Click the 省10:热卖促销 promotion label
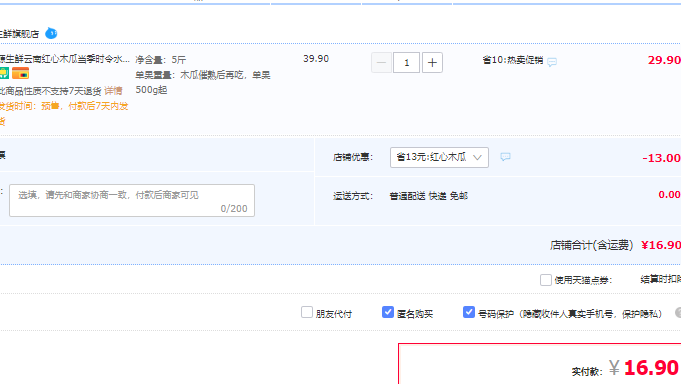Screen dimensions: 681x384 tap(512, 60)
